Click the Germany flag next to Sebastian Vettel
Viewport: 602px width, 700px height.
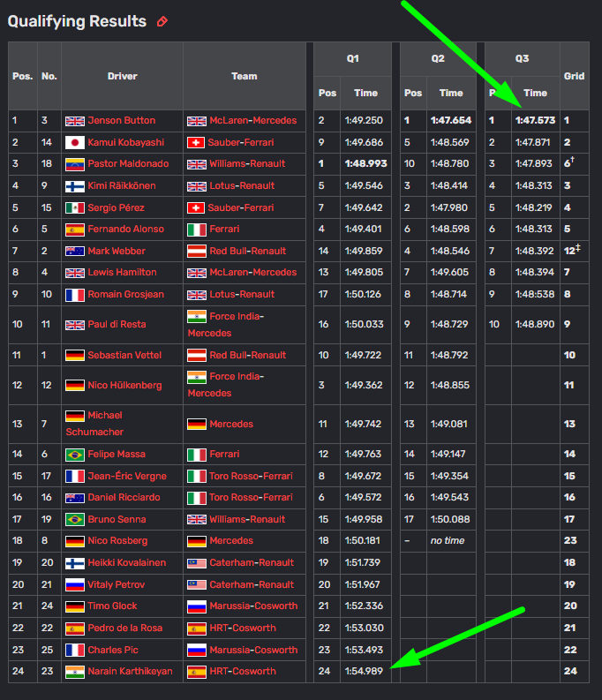74,356
